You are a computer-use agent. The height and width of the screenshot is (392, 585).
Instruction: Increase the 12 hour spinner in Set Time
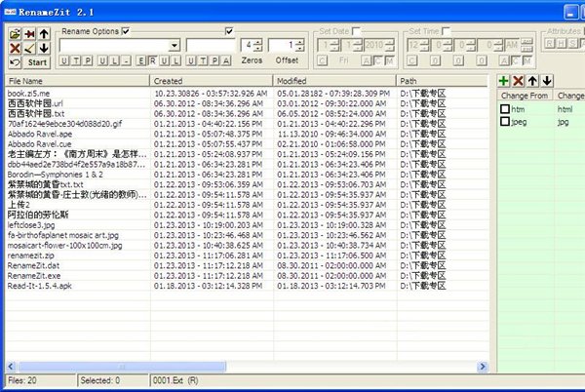(425, 43)
